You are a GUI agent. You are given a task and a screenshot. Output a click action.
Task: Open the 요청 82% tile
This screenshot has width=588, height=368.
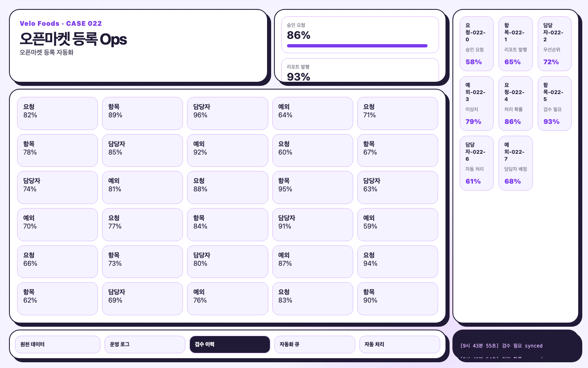[x=58, y=113]
